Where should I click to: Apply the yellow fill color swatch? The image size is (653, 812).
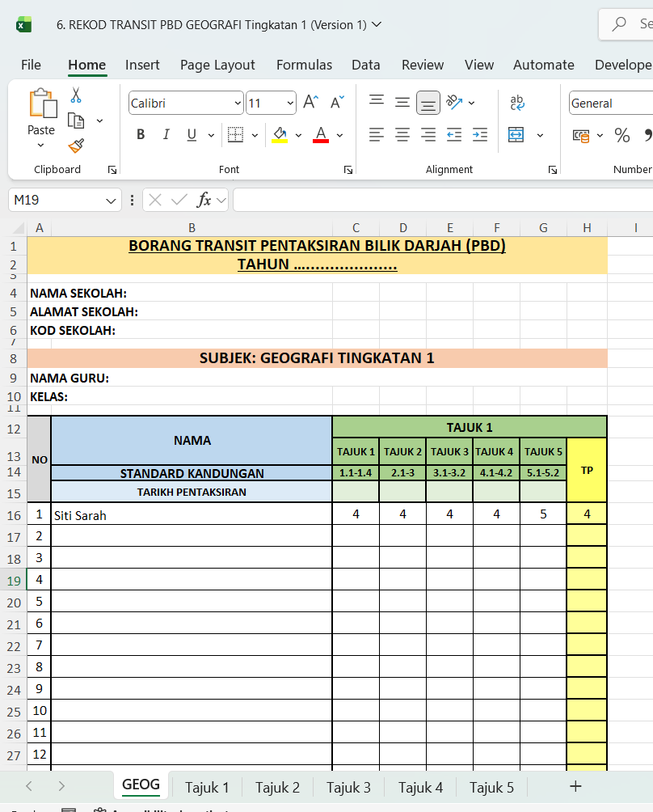pos(280,135)
